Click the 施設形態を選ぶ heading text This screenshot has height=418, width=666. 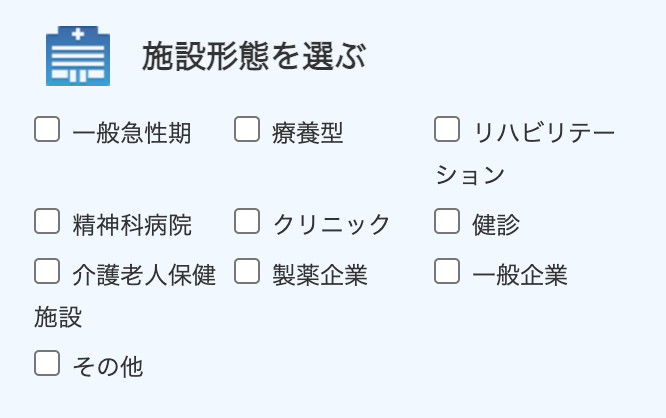click(x=254, y=56)
